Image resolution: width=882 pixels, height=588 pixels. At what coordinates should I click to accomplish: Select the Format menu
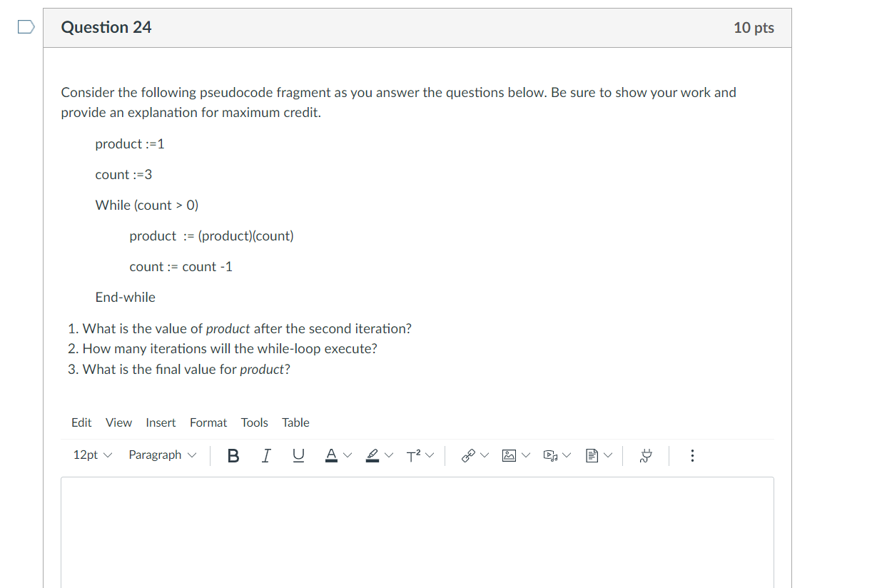(208, 422)
